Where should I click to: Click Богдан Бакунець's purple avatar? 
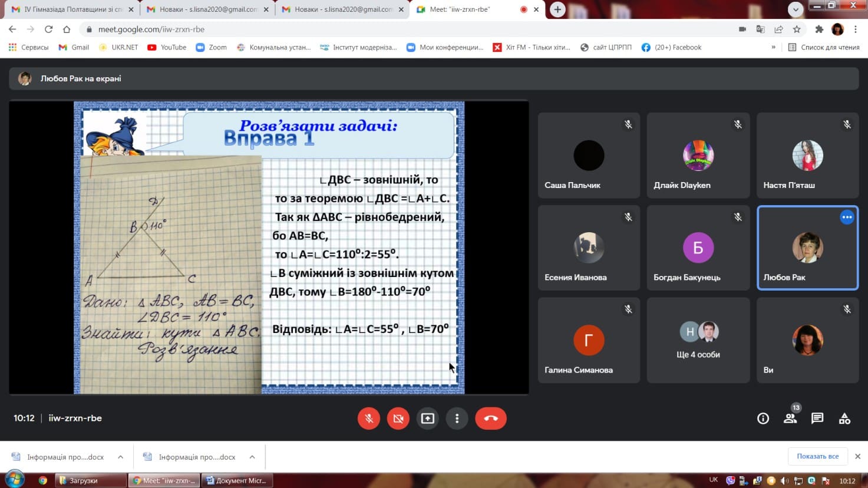coord(698,248)
